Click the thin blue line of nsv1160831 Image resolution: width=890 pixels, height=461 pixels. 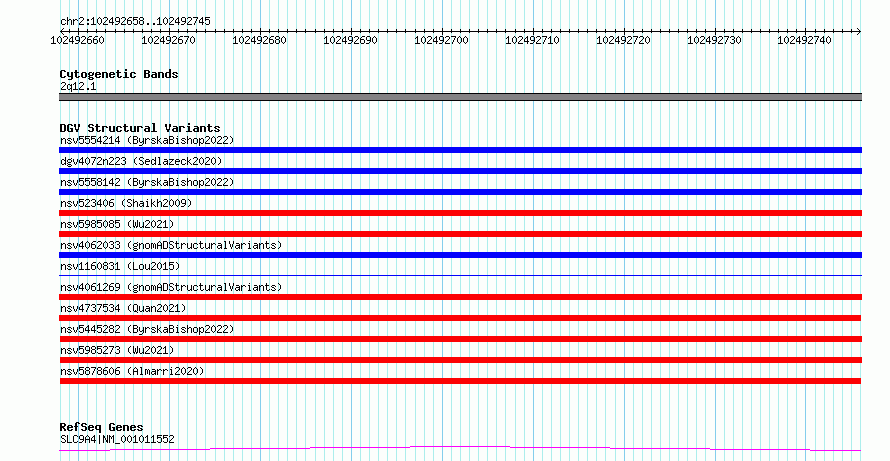pyautogui.click(x=460, y=275)
